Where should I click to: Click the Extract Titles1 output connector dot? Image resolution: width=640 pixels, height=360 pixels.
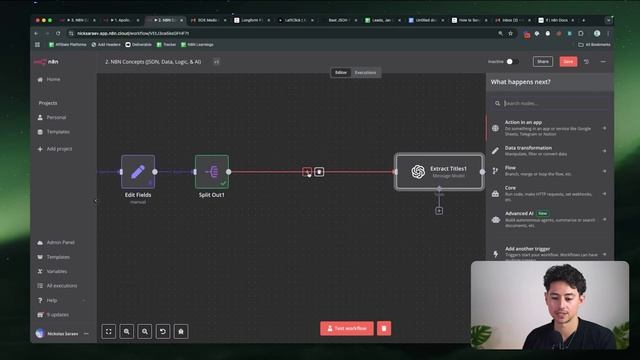tap(482, 172)
